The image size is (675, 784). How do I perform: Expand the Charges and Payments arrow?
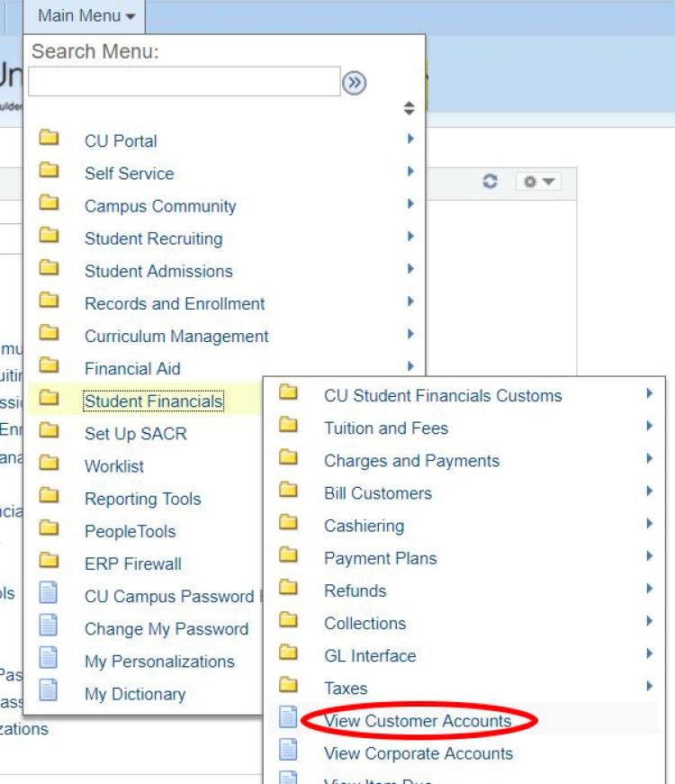click(649, 458)
